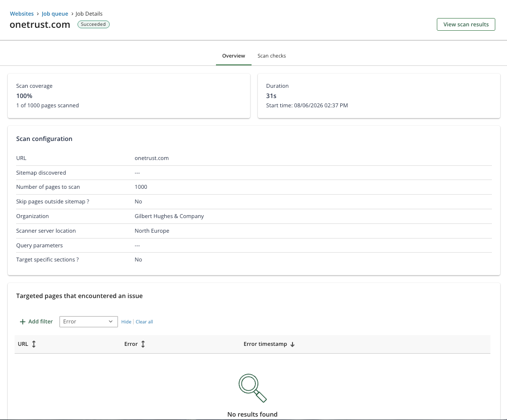Click the Scan coverage card label

(x=34, y=86)
